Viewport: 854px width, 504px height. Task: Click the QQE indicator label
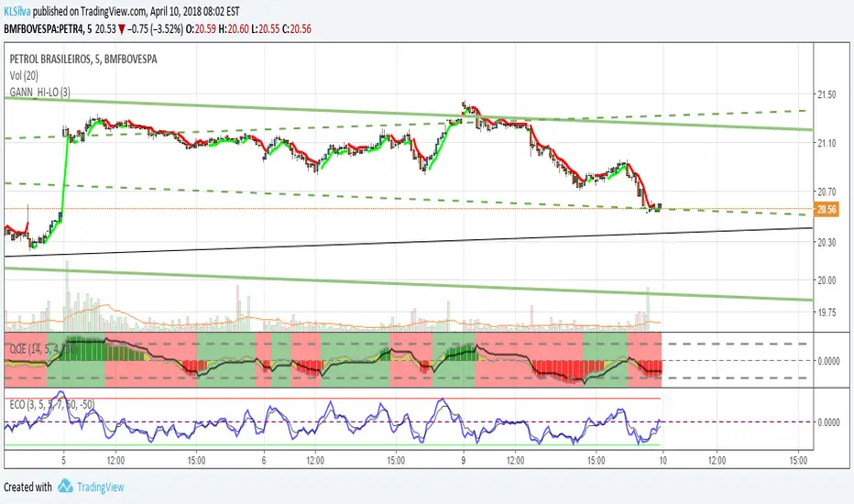click(44, 349)
